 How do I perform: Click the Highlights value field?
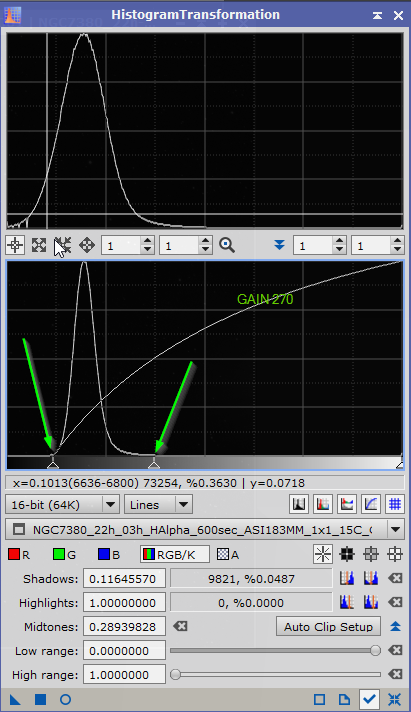(124, 603)
